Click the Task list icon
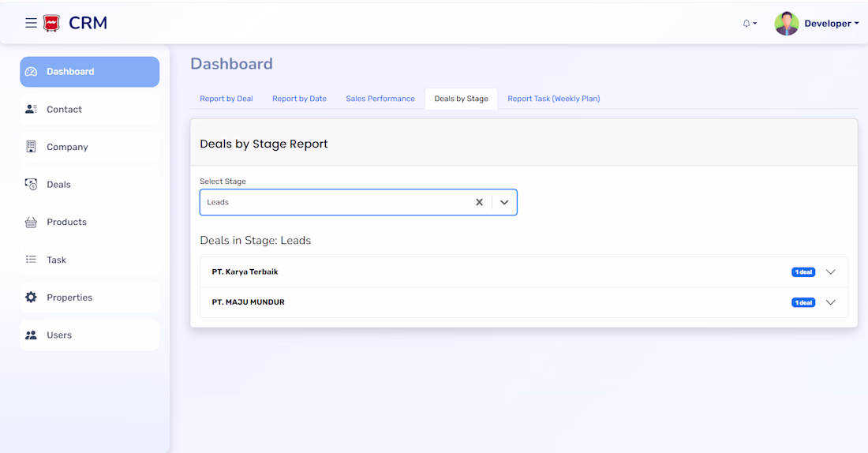Screen dimensions: 868x453 coord(31,259)
